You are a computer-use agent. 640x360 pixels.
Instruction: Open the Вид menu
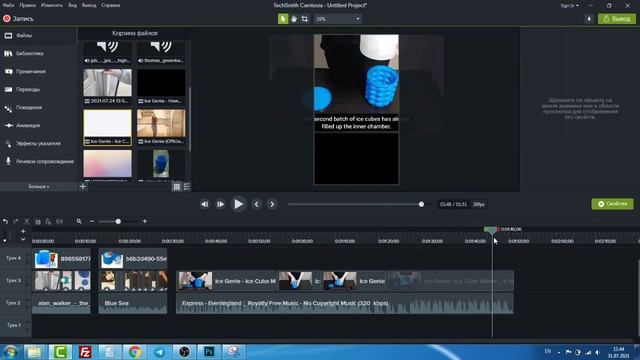[x=72, y=5]
